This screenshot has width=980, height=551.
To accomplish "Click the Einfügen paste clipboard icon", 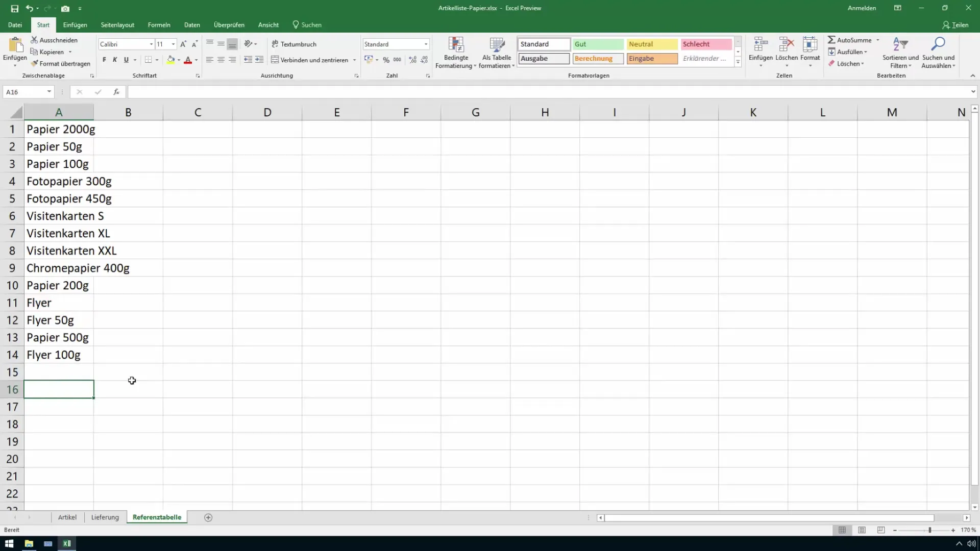I will tap(15, 45).
